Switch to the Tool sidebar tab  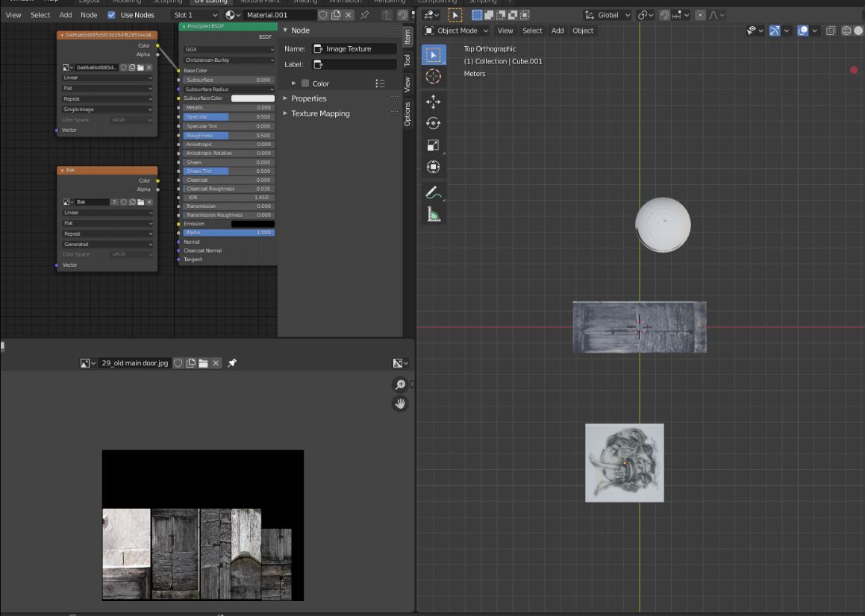tap(407, 60)
